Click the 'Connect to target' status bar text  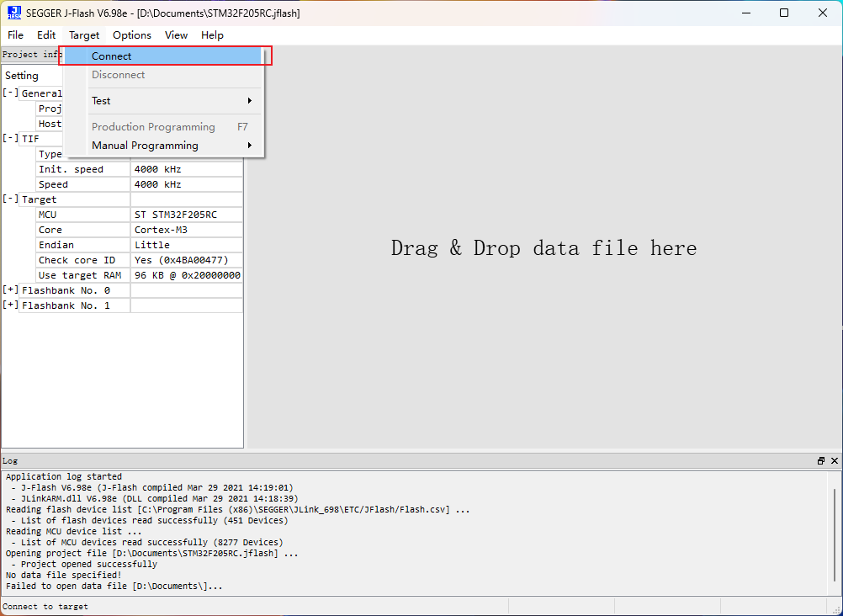coord(45,606)
